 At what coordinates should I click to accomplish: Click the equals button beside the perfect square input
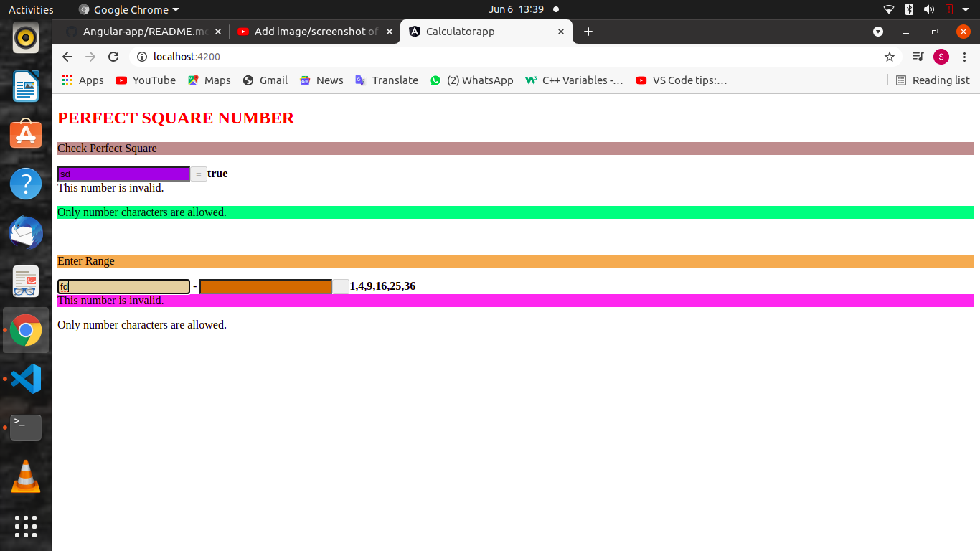pos(198,174)
